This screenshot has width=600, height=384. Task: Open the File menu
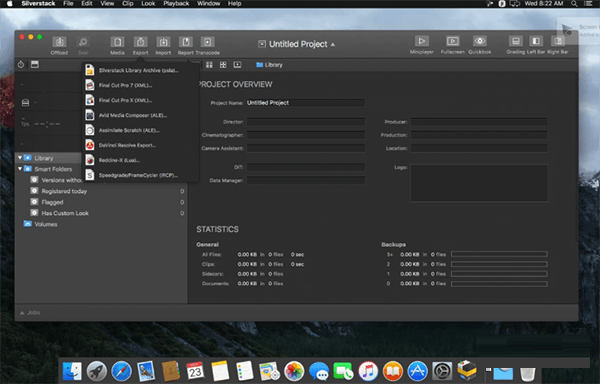[x=68, y=3]
